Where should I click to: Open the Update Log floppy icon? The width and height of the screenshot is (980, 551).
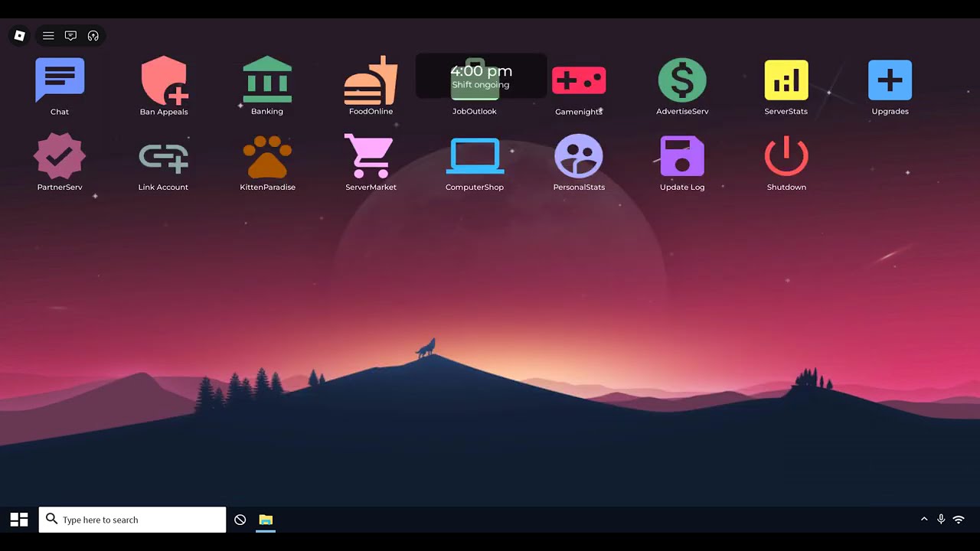point(682,156)
